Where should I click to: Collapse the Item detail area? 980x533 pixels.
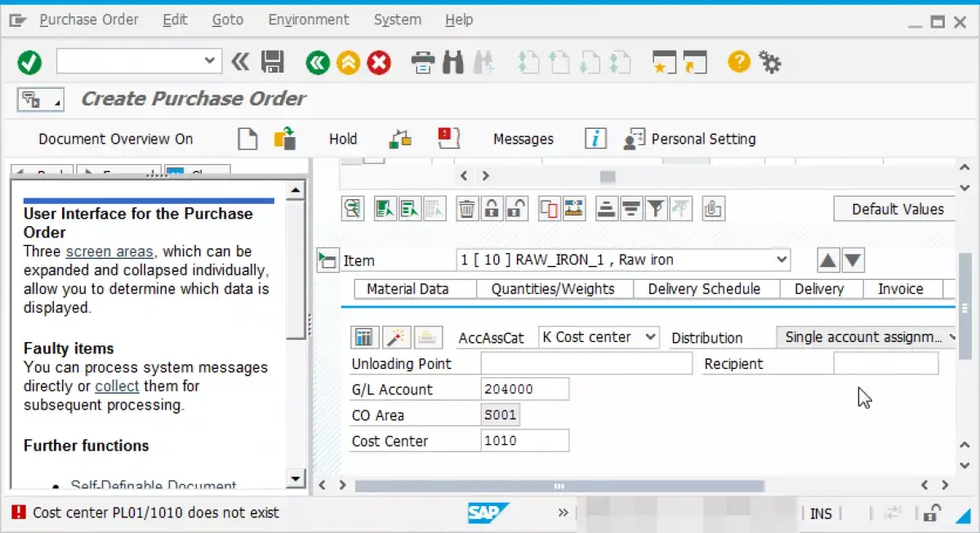point(327,260)
